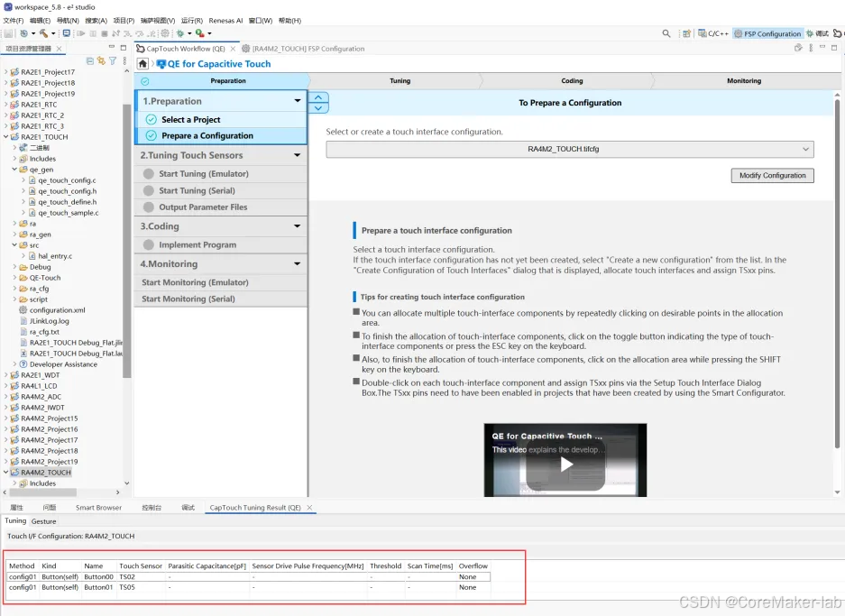Open hal_entry.c file
The image size is (845, 616).
(x=55, y=256)
